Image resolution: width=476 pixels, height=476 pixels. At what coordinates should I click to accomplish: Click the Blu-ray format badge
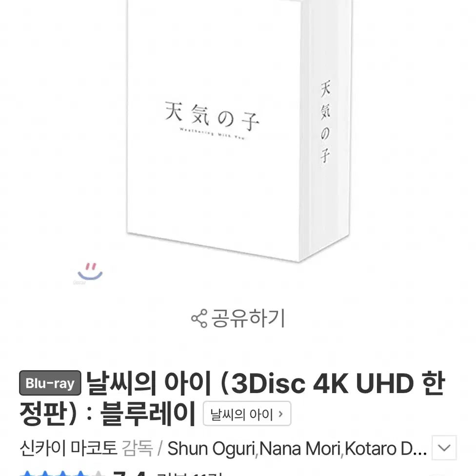(x=50, y=383)
